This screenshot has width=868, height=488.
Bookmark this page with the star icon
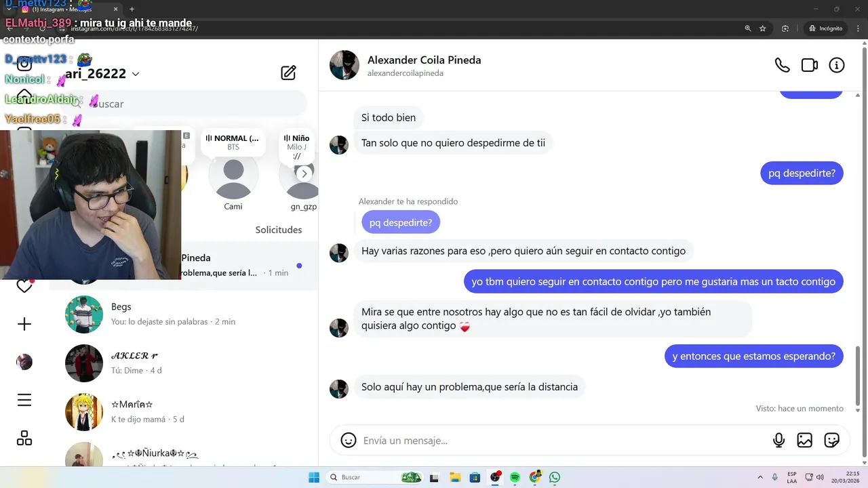(x=763, y=28)
